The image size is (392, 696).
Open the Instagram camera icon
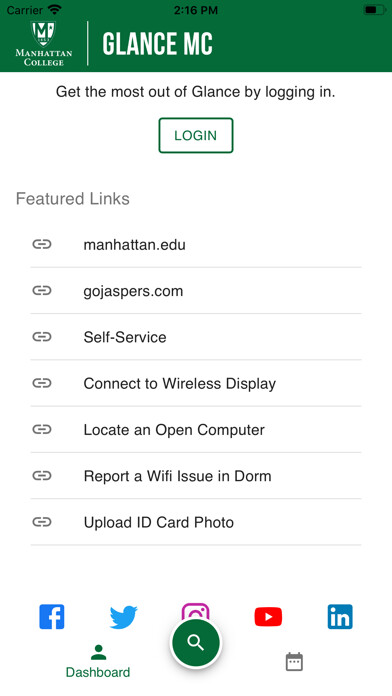[195, 612]
